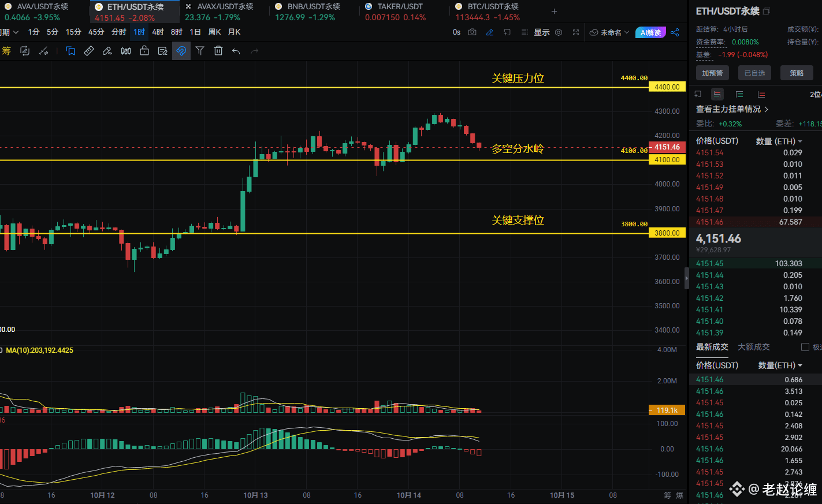Toggle the lock drawings icon

click(144, 51)
